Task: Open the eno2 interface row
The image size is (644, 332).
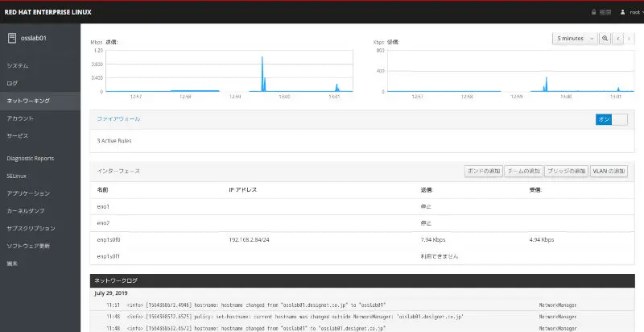Action: [361, 223]
